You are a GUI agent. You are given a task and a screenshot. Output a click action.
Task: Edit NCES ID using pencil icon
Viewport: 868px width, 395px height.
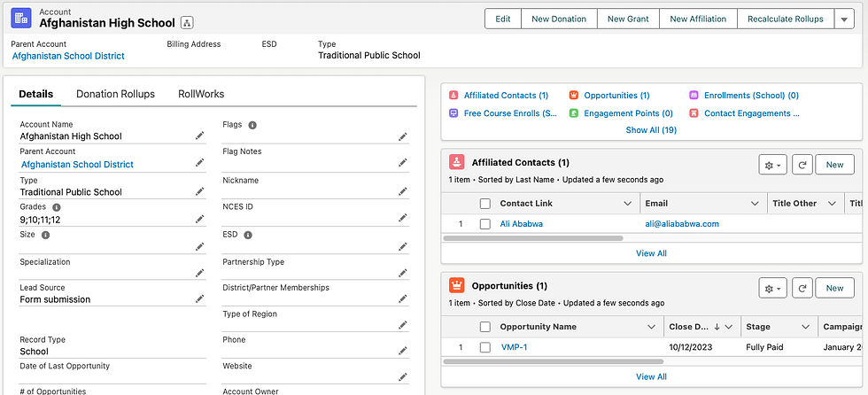(403, 218)
